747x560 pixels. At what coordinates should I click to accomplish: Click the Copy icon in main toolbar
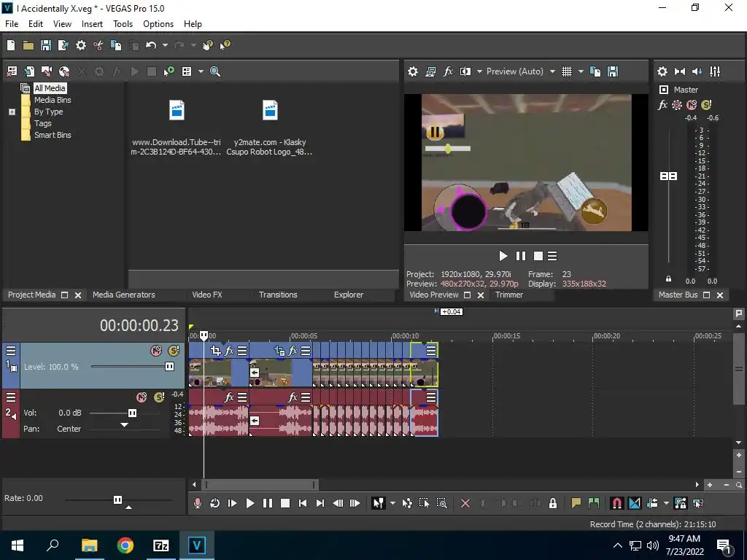[116, 45]
